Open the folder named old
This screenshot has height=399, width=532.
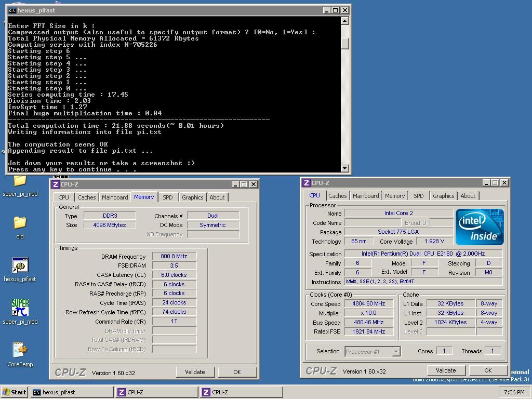(x=20, y=227)
